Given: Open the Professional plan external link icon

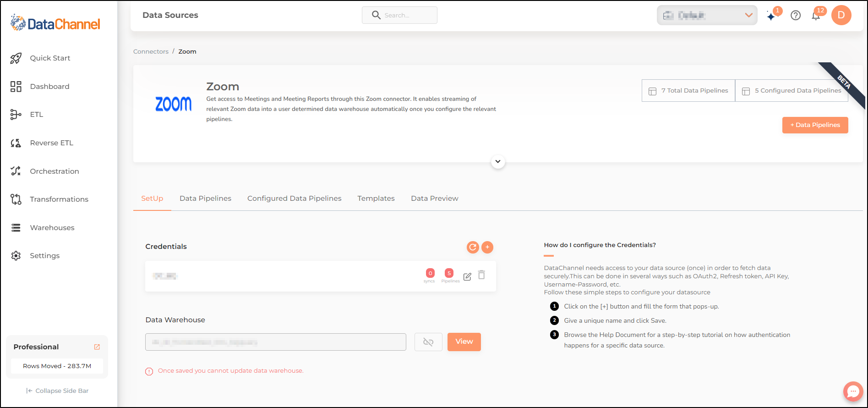Looking at the screenshot, I should (97, 347).
